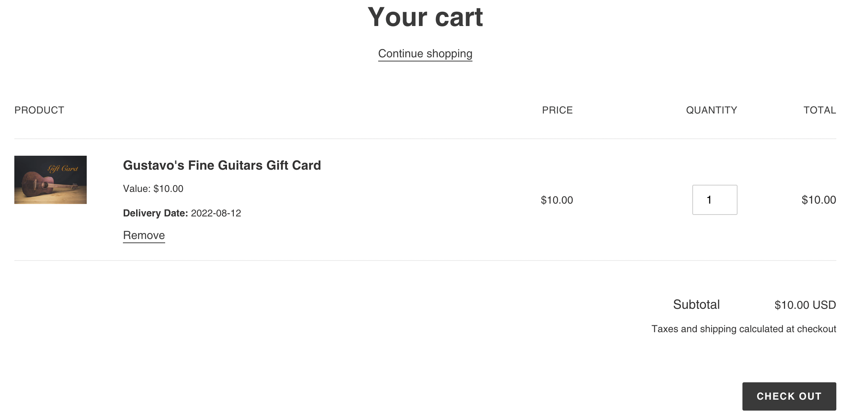Click the gold Gift Card script on image
Screen dimensions: 868x417
coord(63,168)
